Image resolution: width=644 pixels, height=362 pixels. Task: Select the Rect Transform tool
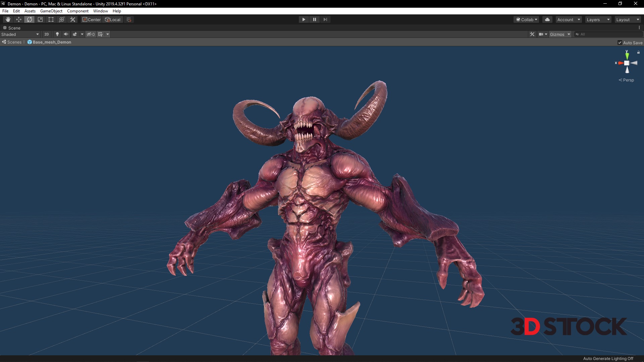pos(51,19)
